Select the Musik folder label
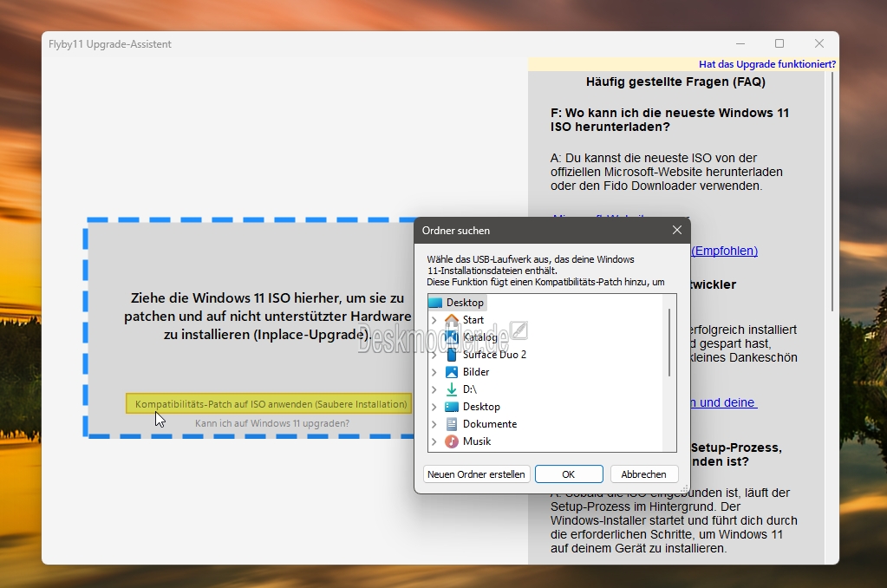 point(477,441)
